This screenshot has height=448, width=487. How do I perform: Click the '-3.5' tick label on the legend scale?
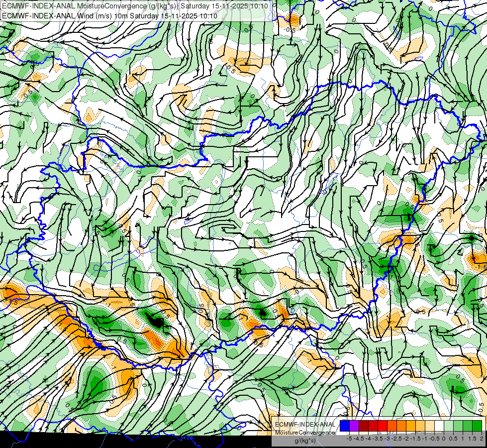tap(378, 439)
